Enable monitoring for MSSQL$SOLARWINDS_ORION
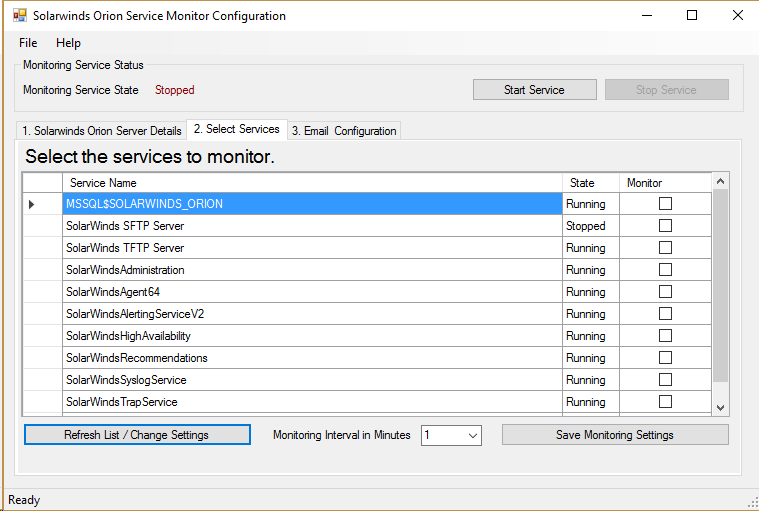Screen dimensions: 759x511 tap(665, 204)
